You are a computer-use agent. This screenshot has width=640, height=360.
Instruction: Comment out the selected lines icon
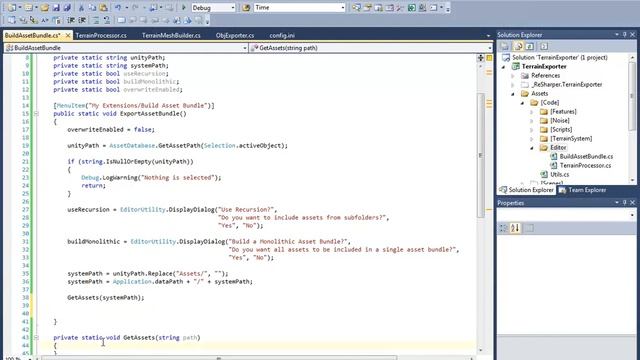[x=95, y=20]
